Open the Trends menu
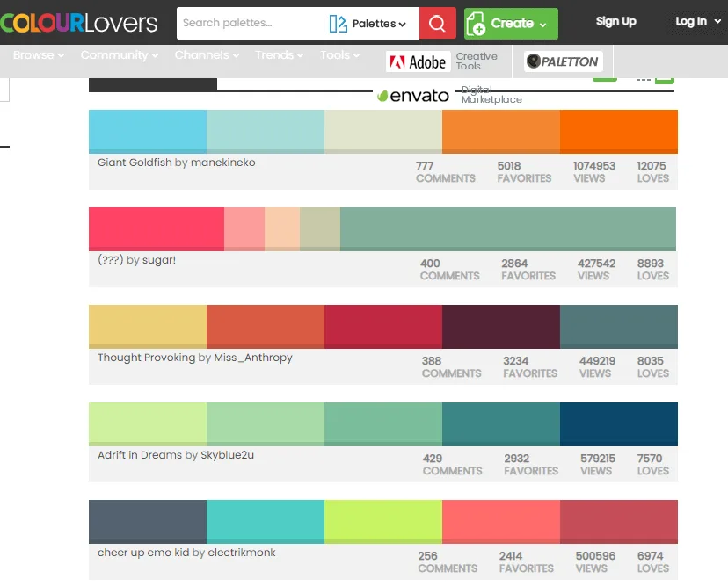The height and width of the screenshot is (586, 728). click(x=279, y=54)
